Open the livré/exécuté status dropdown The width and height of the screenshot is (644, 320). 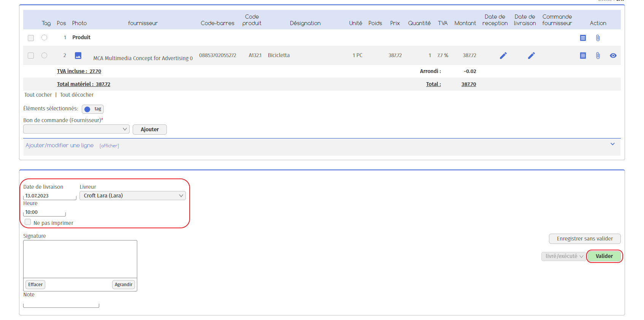coord(563,256)
